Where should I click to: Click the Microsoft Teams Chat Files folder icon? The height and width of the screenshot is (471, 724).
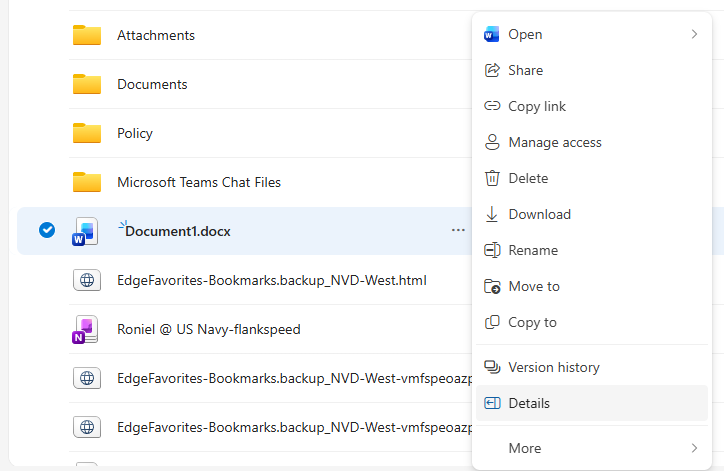[x=87, y=182]
